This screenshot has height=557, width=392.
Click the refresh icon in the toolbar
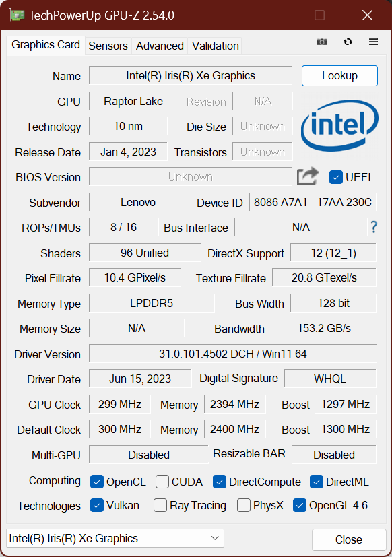pyautogui.click(x=348, y=42)
